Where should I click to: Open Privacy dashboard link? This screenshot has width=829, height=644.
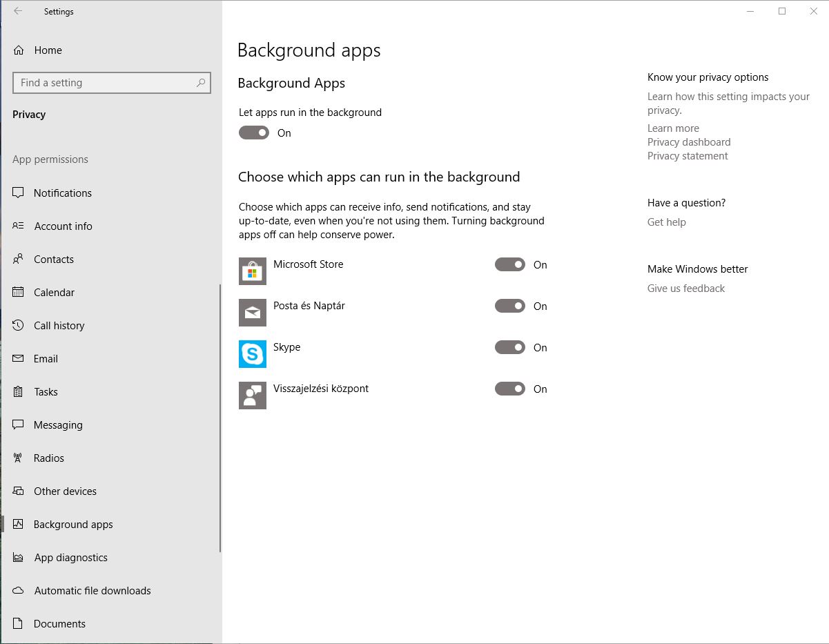click(x=689, y=142)
